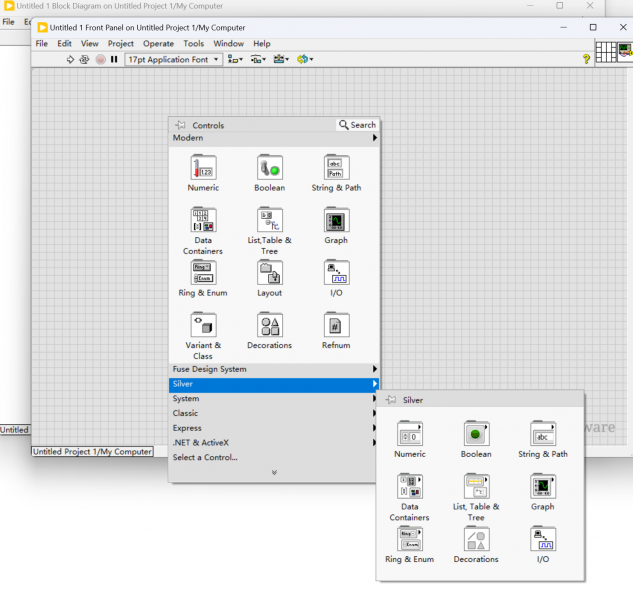The height and width of the screenshot is (600, 633).
Task: Open Modern Ring & Enum palette
Action: click(x=203, y=278)
